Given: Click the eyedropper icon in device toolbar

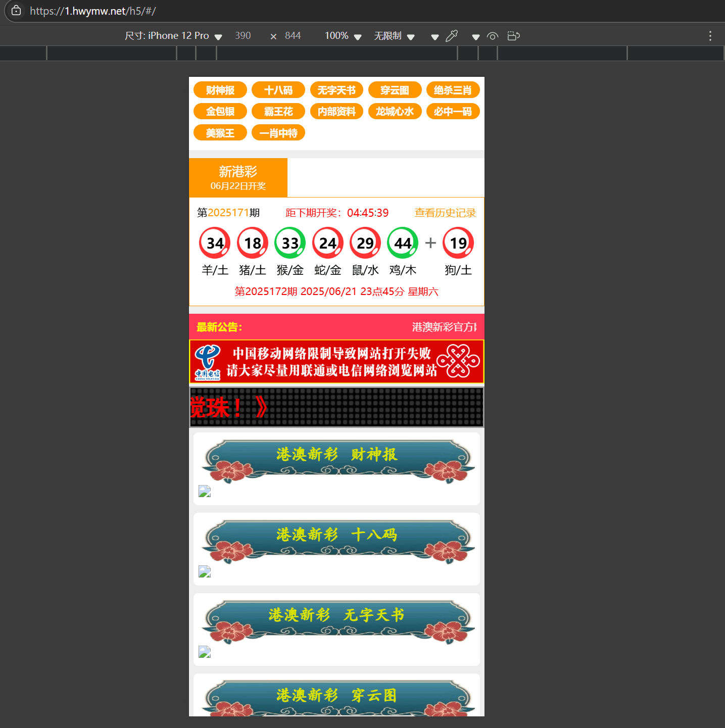Looking at the screenshot, I should click(451, 36).
